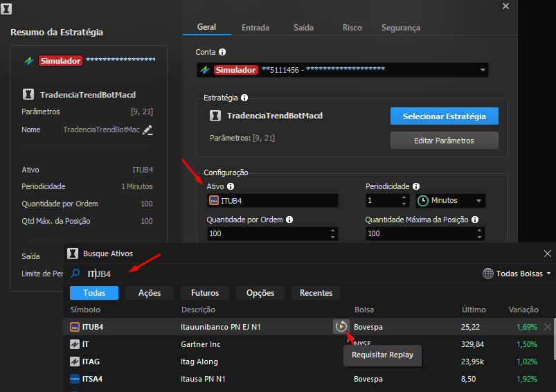Sort by the Variação column header

(523, 310)
